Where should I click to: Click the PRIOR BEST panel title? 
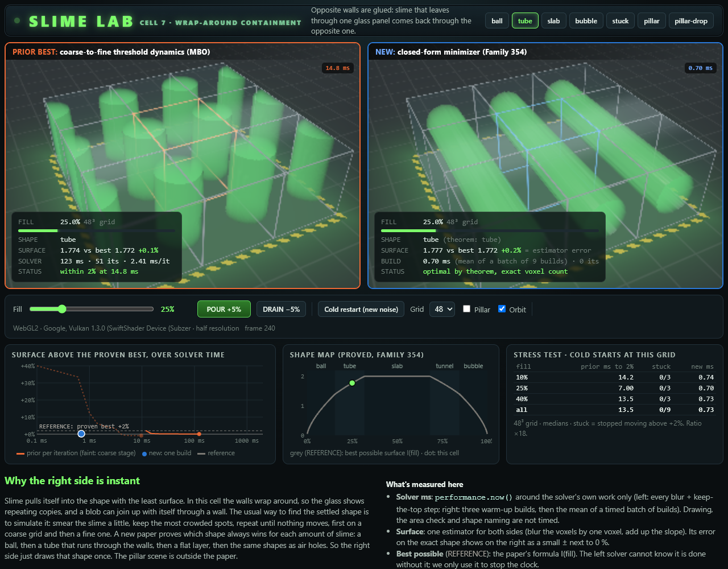click(111, 52)
